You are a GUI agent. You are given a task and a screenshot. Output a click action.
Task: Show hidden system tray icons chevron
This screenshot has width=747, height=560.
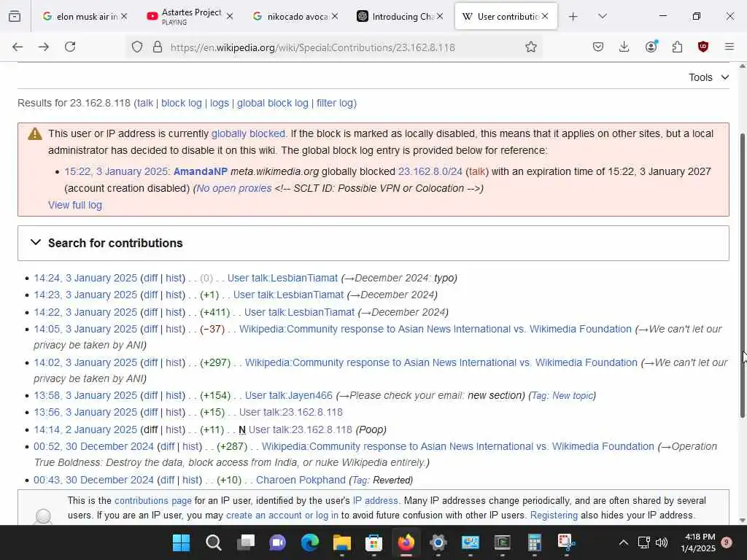coord(623,542)
